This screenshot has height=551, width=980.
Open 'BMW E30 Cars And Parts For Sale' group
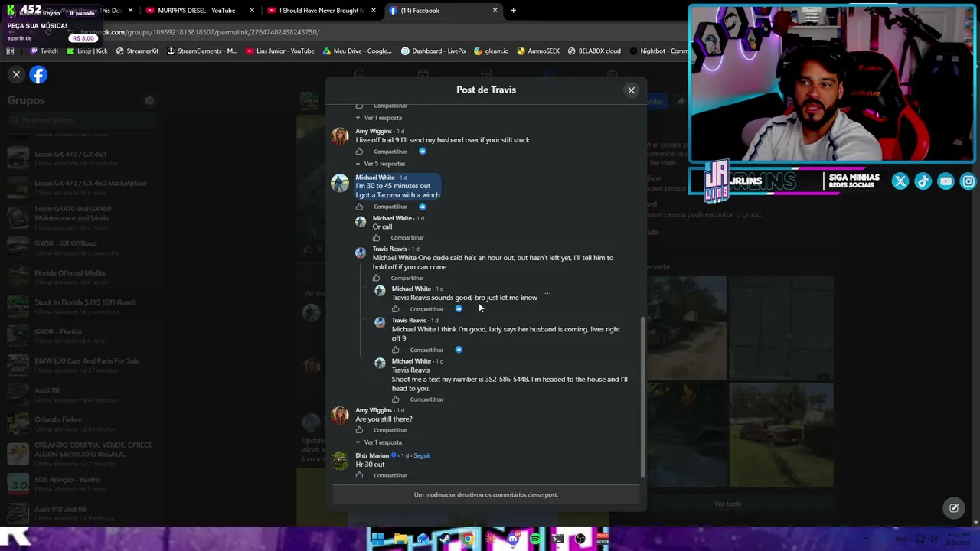point(80,365)
